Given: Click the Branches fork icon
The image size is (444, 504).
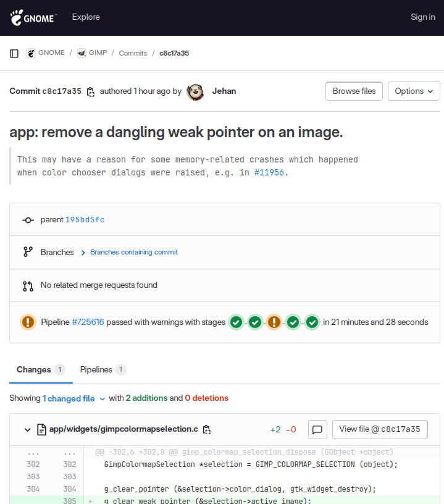Looking at the screenshot, I should (28, 251).
